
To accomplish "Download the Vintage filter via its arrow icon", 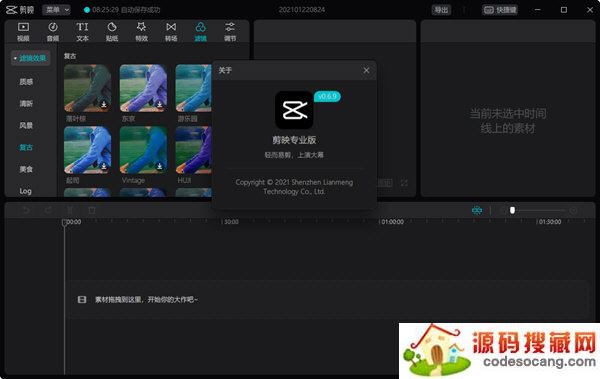I will [160, 166].
